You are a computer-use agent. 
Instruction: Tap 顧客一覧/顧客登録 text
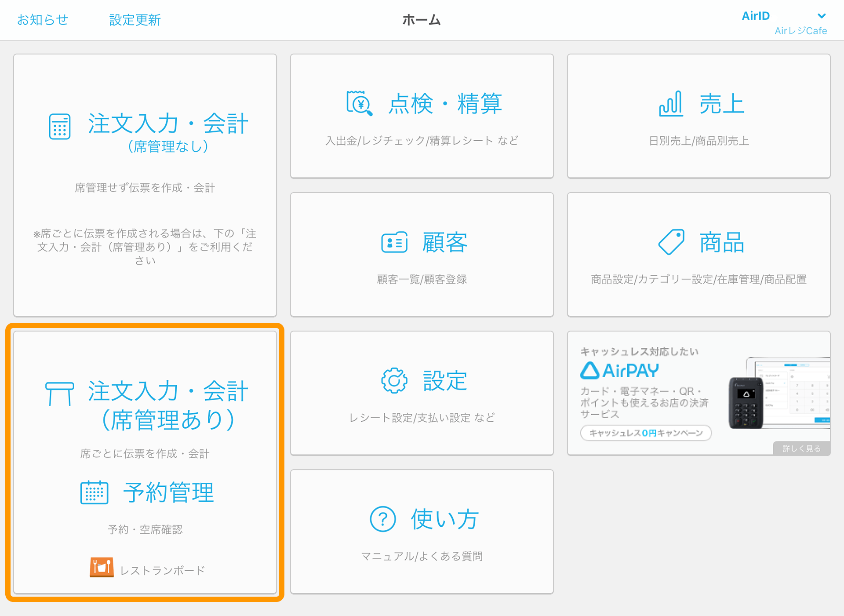click(422, 279)
